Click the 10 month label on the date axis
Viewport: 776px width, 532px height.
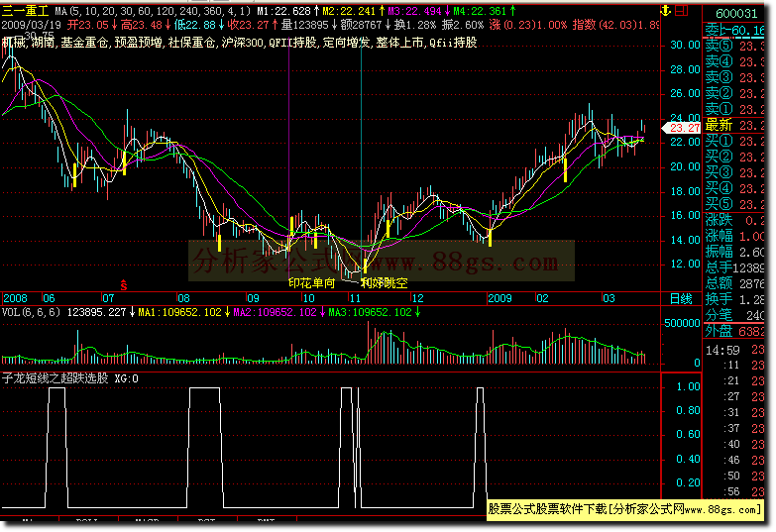pos(308,298)
